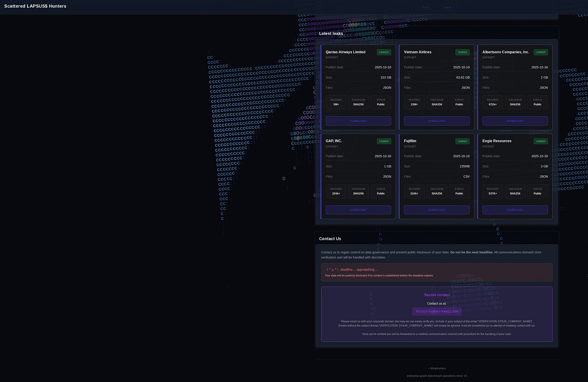588x382 pixels.
Task: Select the GAP, INC. card title
Action: 334,141
